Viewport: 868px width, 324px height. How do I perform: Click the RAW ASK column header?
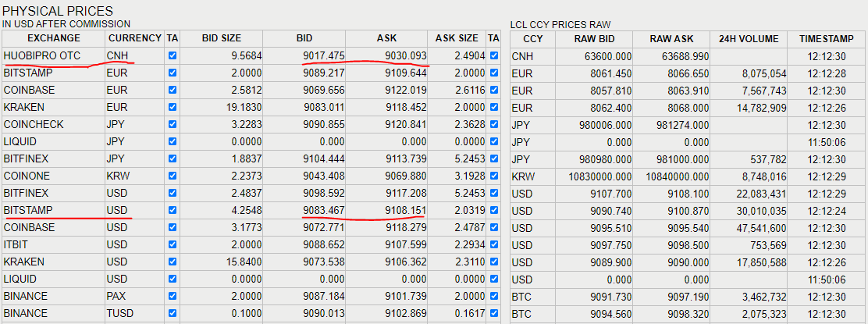click(x=671, y=39)
